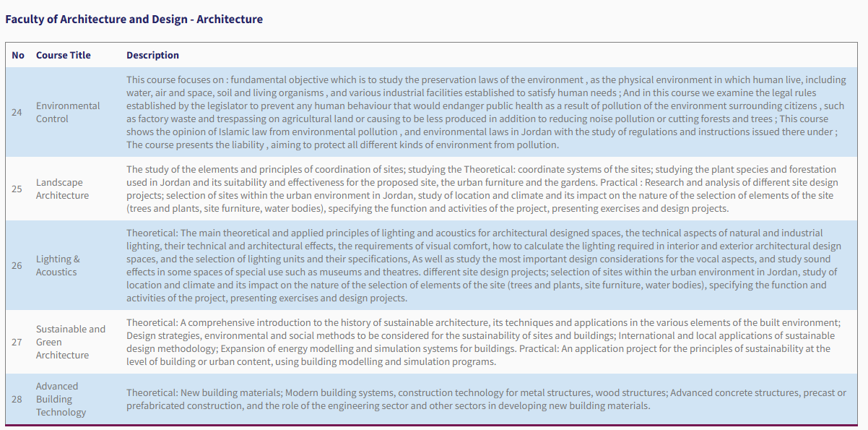Choose the Lighting & Acoustics course title
868x430 pixels.
point(58,265)
